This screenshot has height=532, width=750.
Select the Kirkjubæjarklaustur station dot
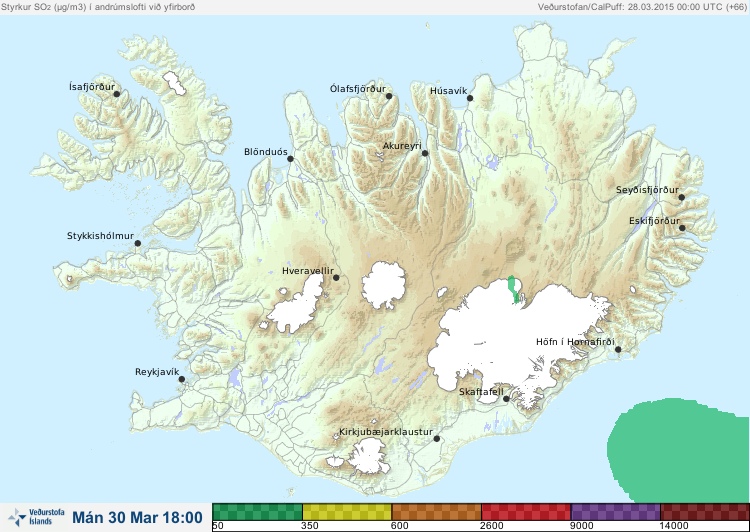[x=436, y=439]
